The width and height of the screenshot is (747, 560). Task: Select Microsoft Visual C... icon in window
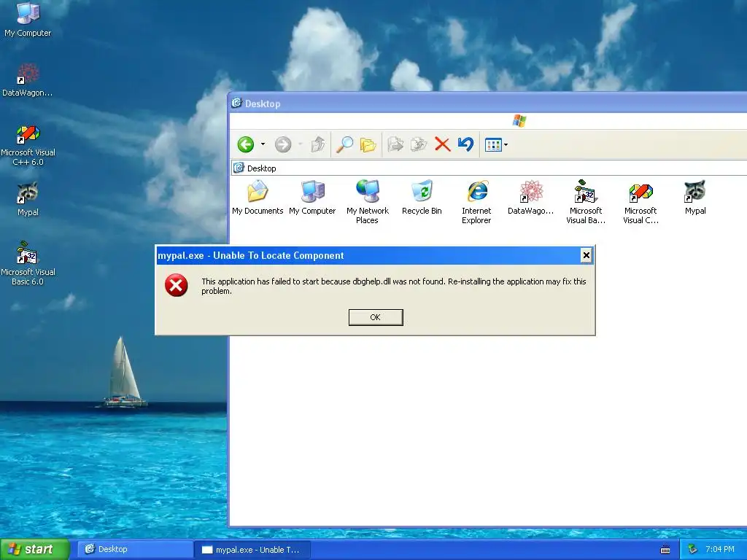(640, 202)
